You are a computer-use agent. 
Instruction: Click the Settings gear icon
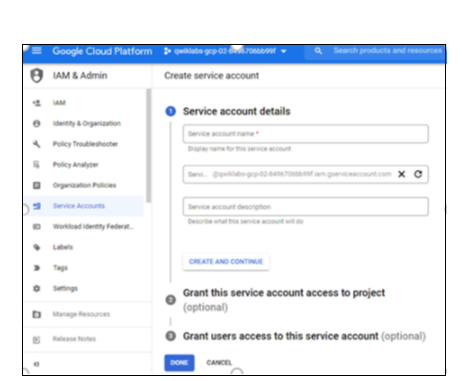(37, 289)
